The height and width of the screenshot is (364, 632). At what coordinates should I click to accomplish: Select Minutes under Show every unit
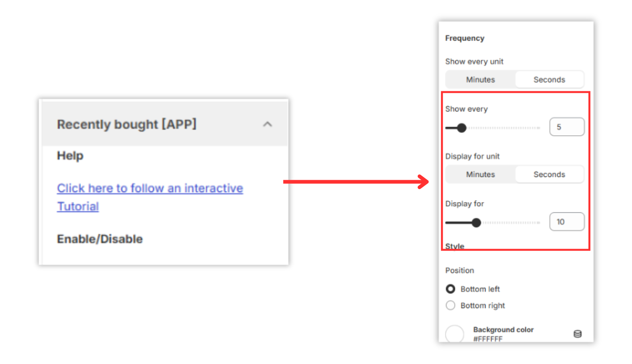click(480, 79)
